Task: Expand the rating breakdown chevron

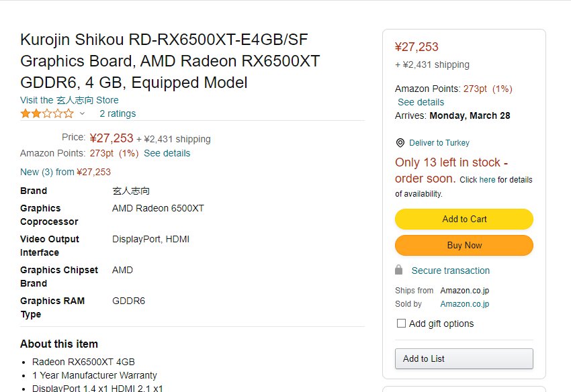Action: pos(83,113)
